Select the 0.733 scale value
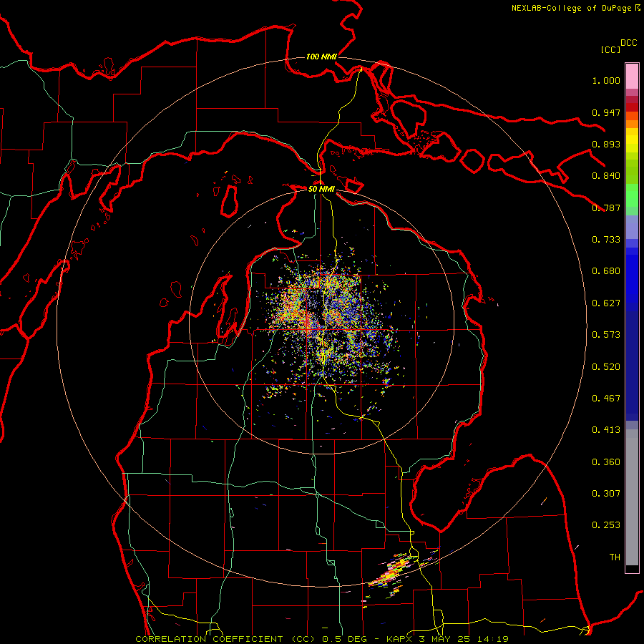Image resolution: width=644 pixels, height=644 pixels. 606,240
